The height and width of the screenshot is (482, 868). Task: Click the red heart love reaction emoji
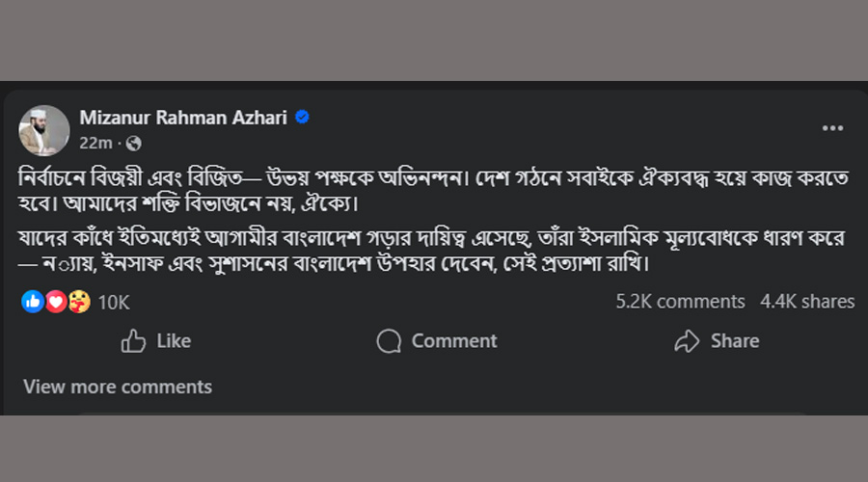[55, 302]
